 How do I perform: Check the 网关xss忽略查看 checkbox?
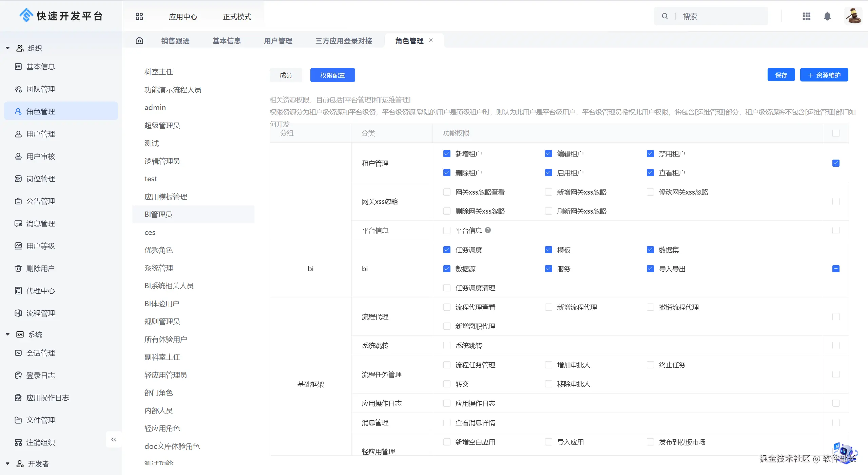point(447,192)
